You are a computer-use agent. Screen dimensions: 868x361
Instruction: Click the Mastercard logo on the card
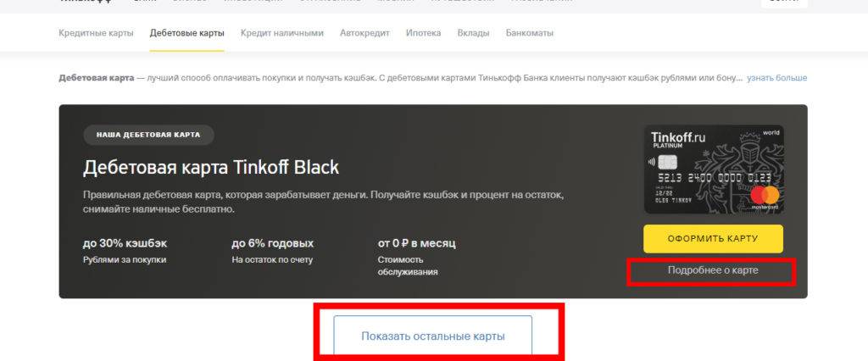click(765, 196)
